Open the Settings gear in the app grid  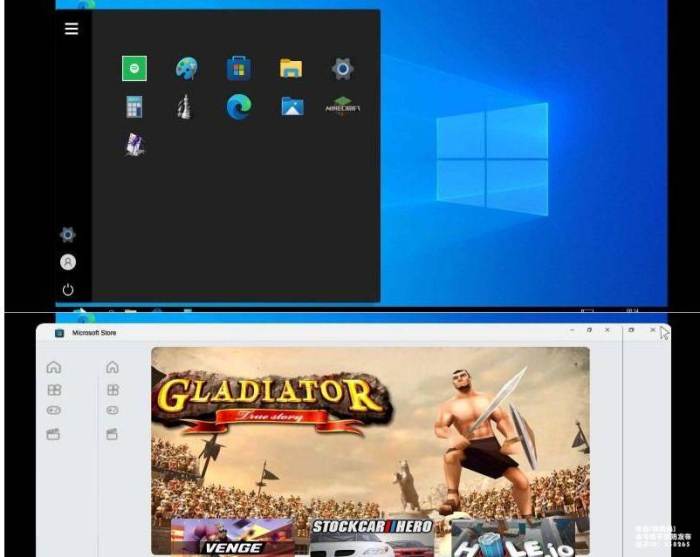(343, 69)
